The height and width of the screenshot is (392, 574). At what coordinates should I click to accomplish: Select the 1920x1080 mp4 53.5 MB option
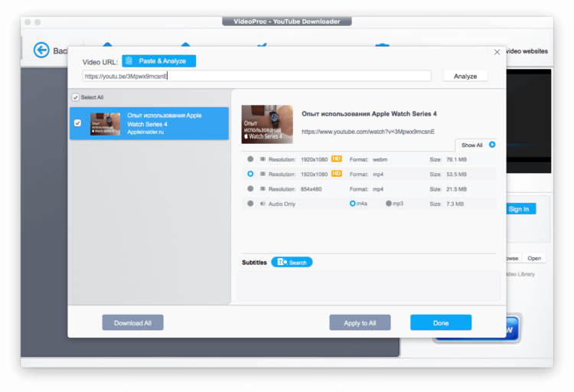(250, 174)
